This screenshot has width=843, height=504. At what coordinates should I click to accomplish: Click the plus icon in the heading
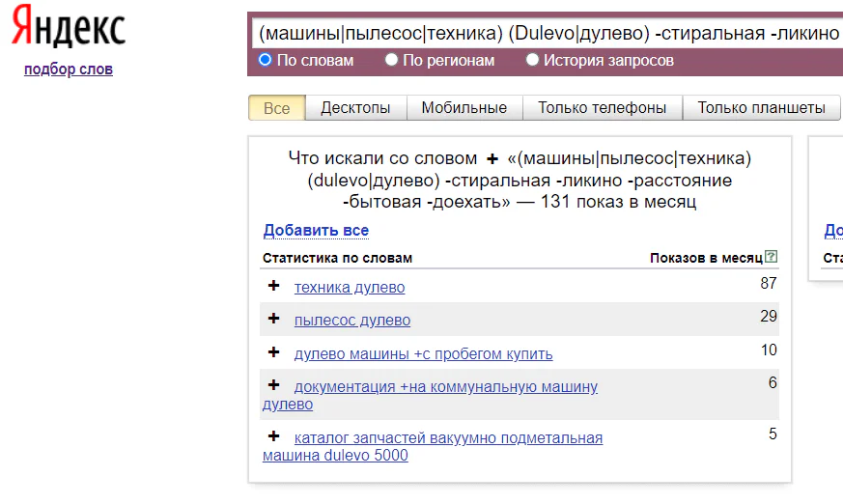[x=492, y=159]
